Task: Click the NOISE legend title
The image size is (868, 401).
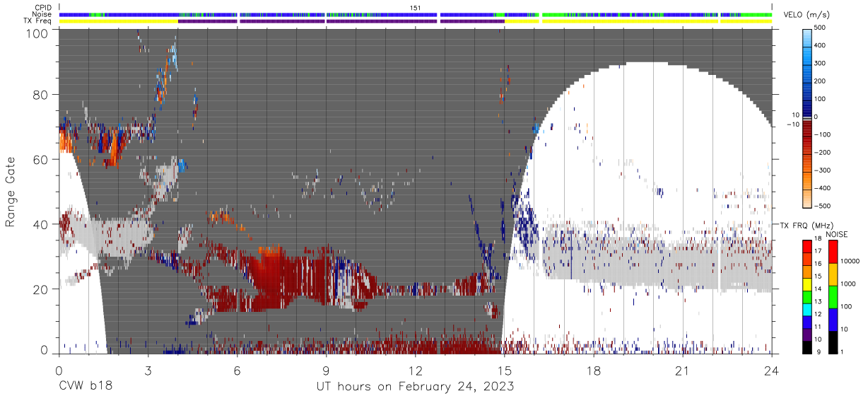Action: pos(837,235)
